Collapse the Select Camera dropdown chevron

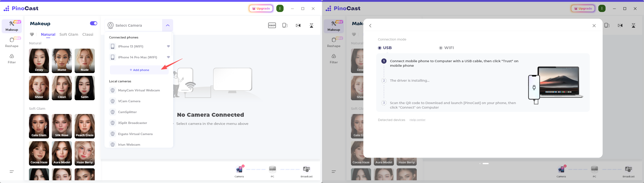(168, 25)
